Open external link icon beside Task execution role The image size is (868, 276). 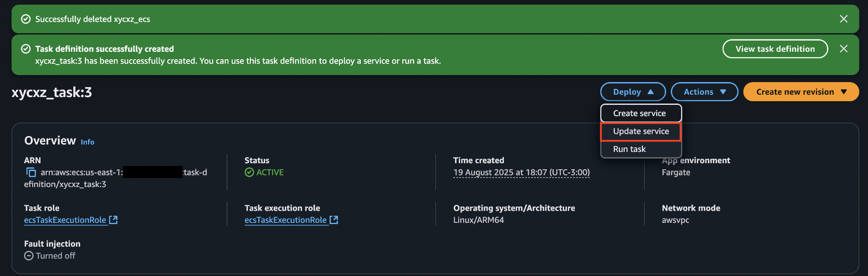[334, 220]
